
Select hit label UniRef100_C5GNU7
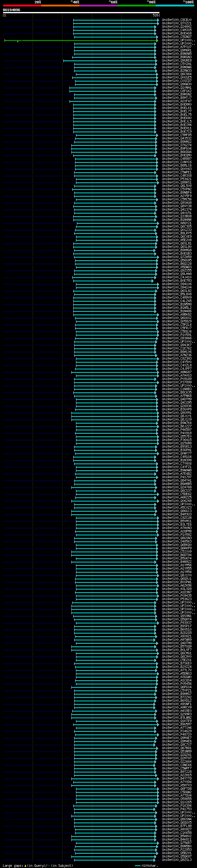(176, 37)
